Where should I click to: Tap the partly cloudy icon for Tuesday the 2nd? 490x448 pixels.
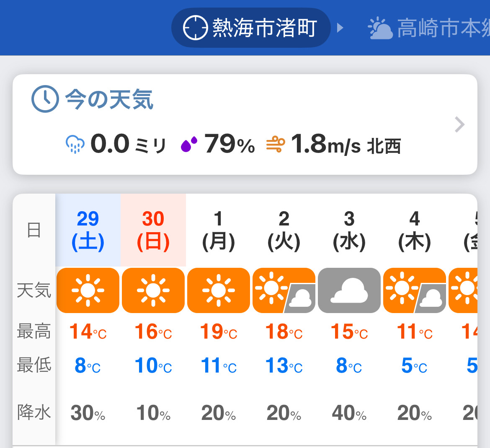(284, 290)
